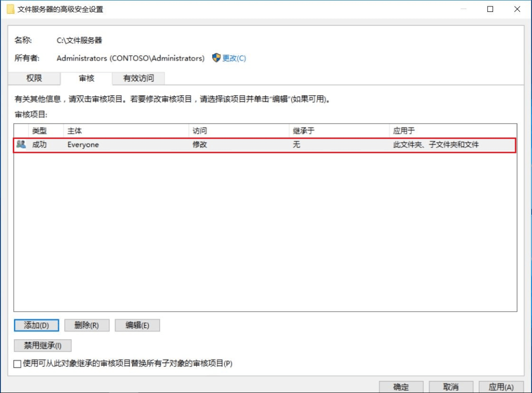Click the 禁用继承(I) button
This screenshot has height=393, width=532.
click(x=43, y=346)
